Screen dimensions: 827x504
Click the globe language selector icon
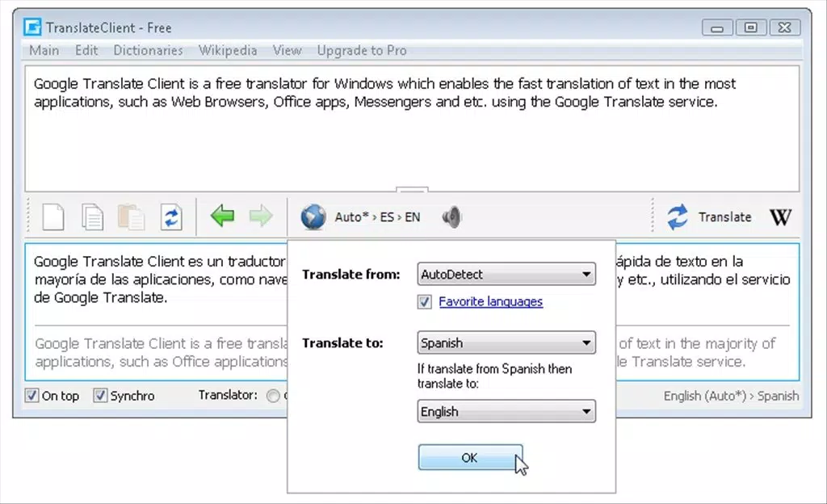(x=313, y=216)
